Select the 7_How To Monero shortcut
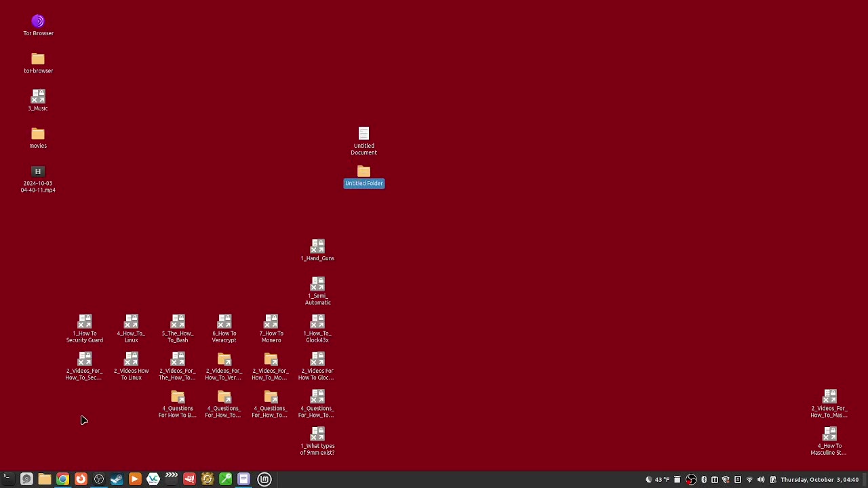868x488 pixels. point(271,328)
